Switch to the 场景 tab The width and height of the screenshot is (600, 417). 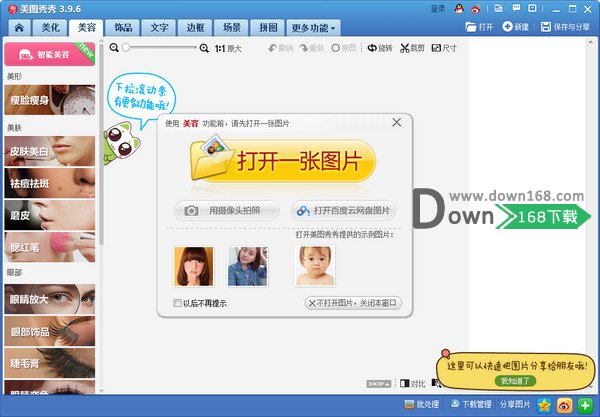[x=232, y=28]
